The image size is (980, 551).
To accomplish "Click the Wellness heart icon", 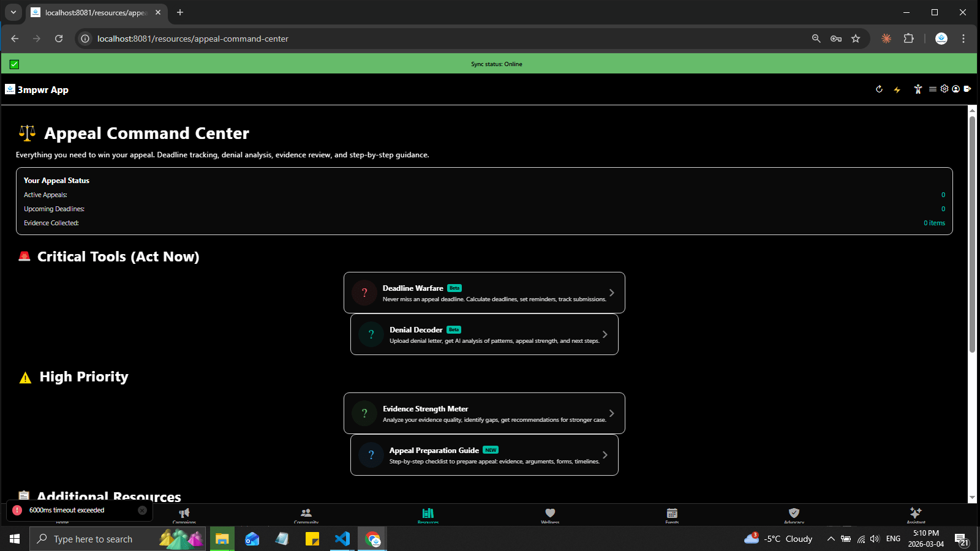I will 549,514.
